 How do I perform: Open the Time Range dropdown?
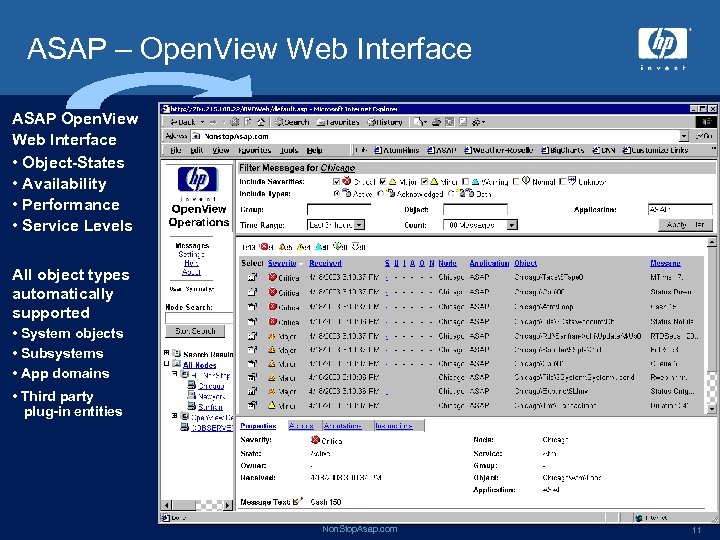360,225
